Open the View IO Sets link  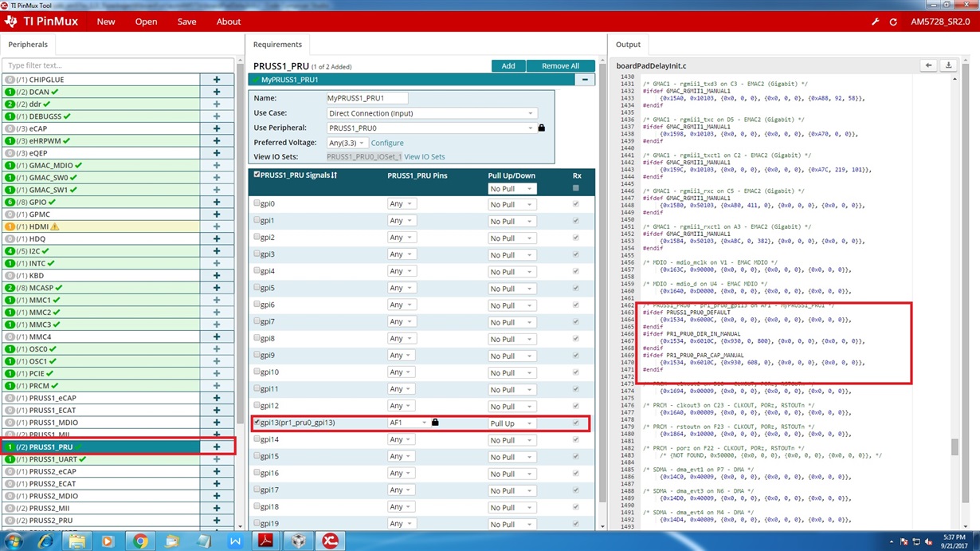(425, 157)
